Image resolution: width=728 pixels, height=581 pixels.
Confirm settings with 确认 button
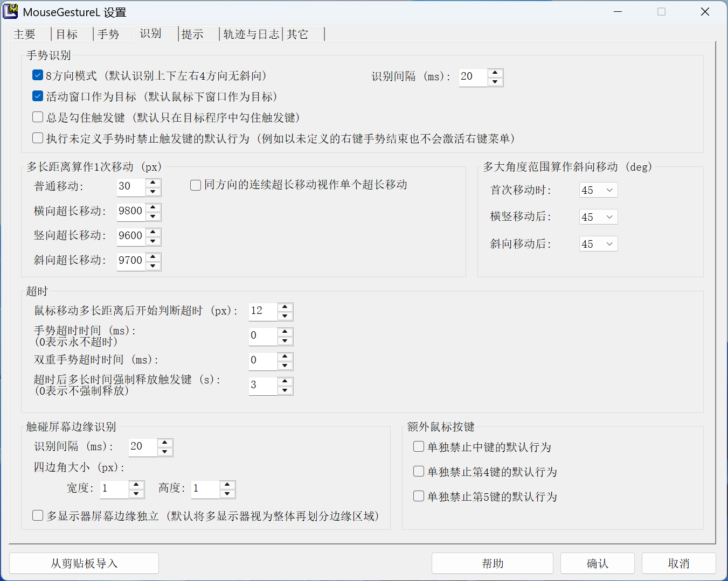(598, 563)
